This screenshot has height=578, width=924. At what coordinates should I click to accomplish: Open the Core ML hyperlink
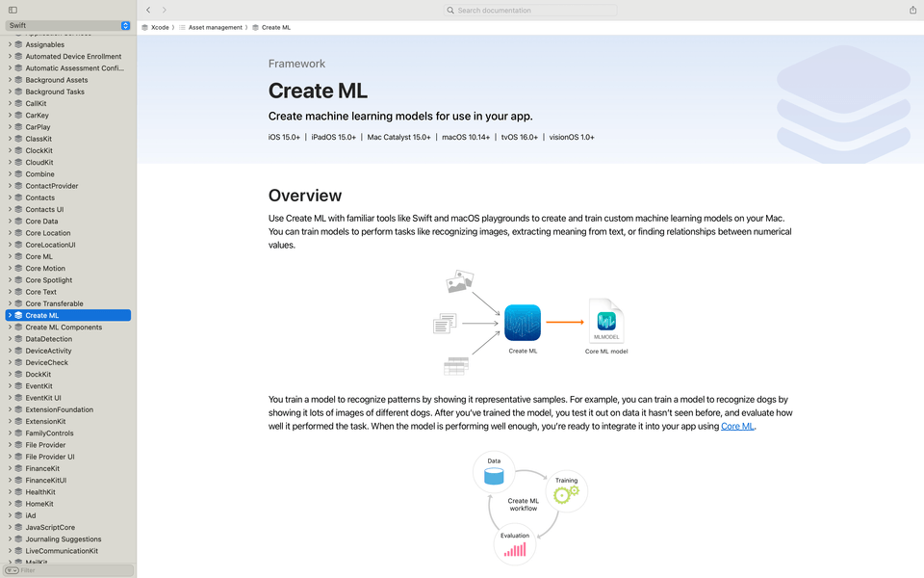click(737, 427)
